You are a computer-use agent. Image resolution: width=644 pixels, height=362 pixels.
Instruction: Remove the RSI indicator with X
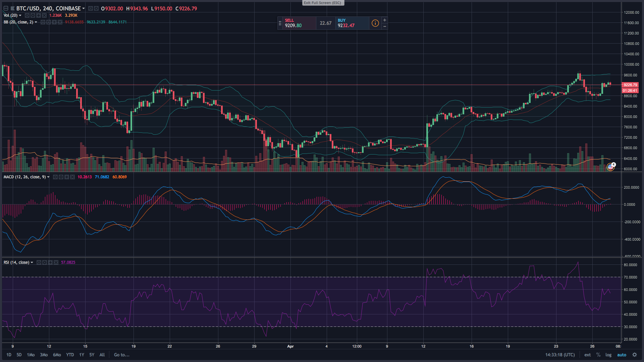(x=56, y=262)
